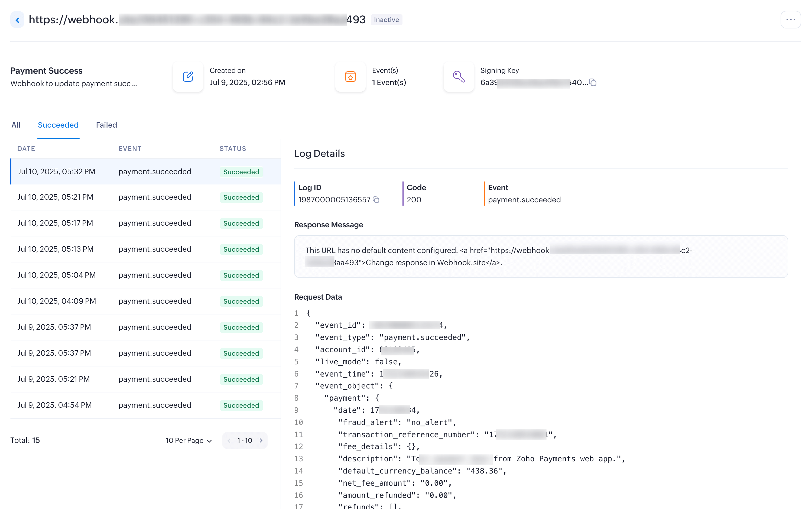Viewport: 812px width, 509px height.
Task: Open the 10 Per Page dropdown
Action: [x=189, y=440]
